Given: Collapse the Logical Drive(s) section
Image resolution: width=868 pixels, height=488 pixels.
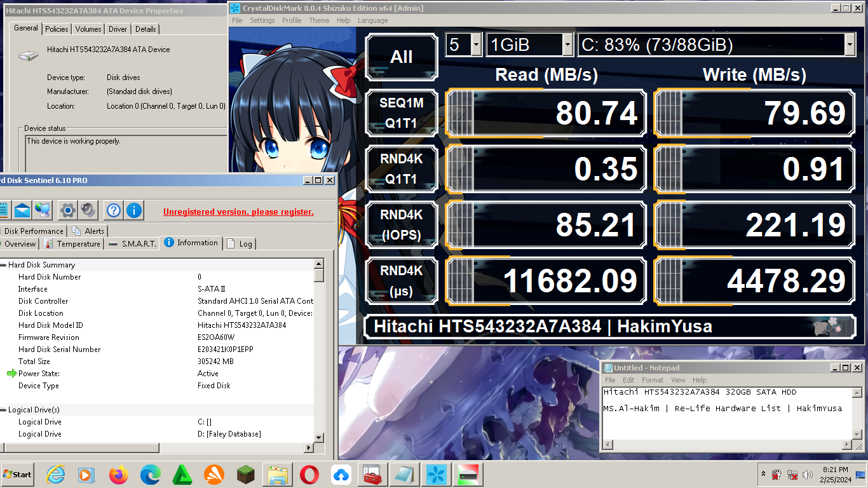Looking at the screenshot, I should click(3, 410).
